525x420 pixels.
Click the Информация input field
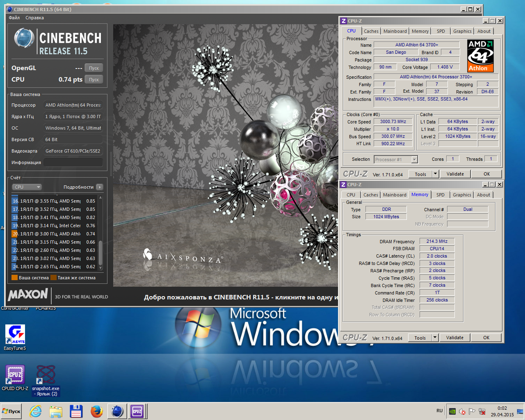coord(73,162)
